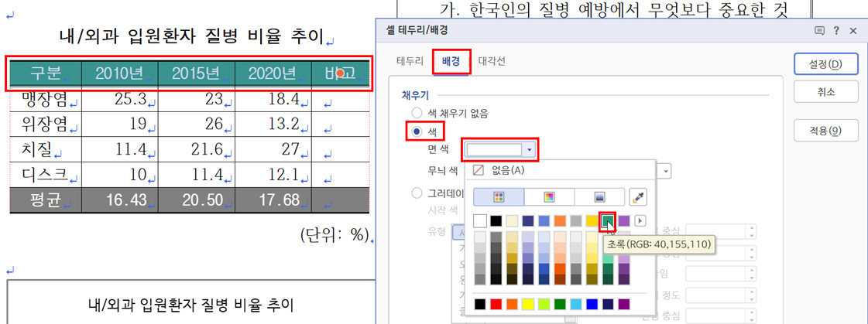868x324 pixels.
Task: Click the 2015년 header cell
Action: click(x=197, y=73)
